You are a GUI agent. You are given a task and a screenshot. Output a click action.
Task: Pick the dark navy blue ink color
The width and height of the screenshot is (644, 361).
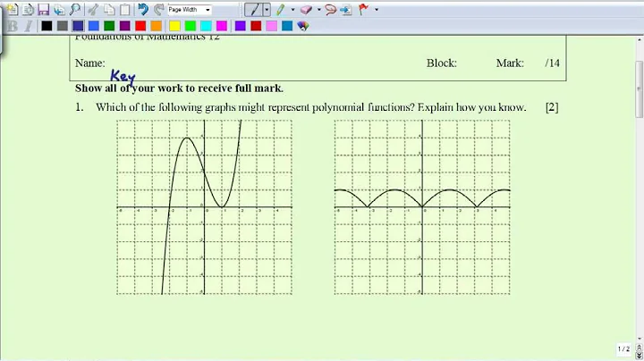(x=78, y=26)
